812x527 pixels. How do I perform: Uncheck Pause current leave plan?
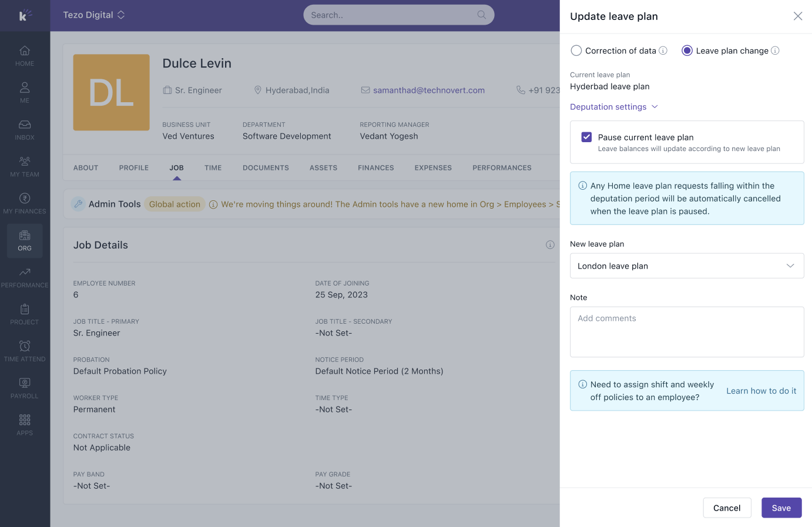pyautogui.click(x=586, y=137)
